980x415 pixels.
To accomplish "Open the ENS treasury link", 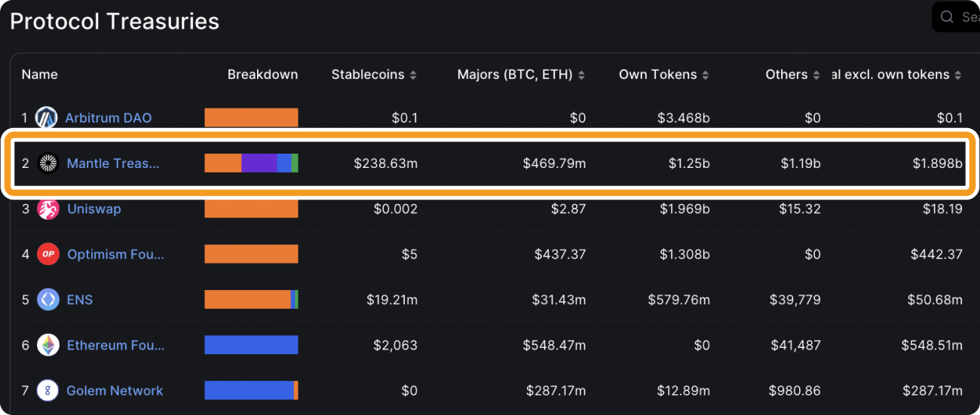I will coord(80,300).
